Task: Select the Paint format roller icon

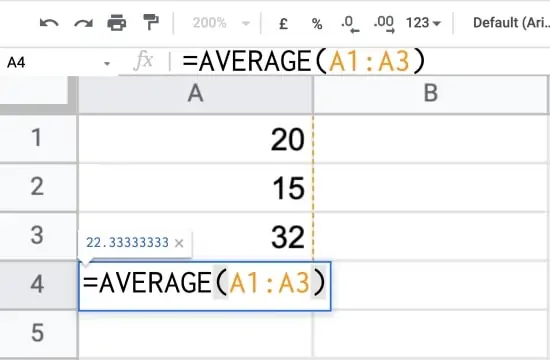Action: point(151,22)
